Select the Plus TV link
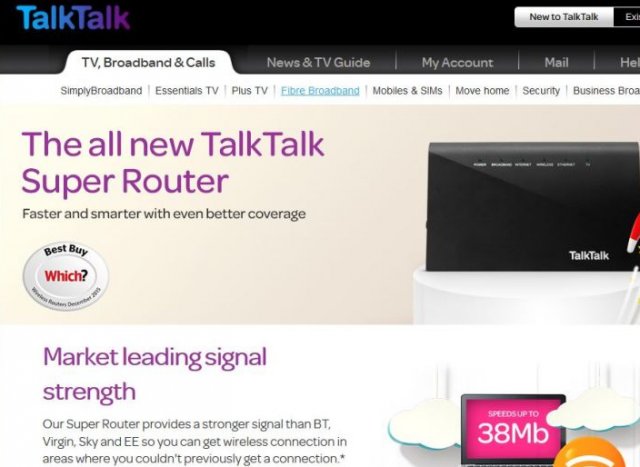The image size is (640, 467). 250,91
